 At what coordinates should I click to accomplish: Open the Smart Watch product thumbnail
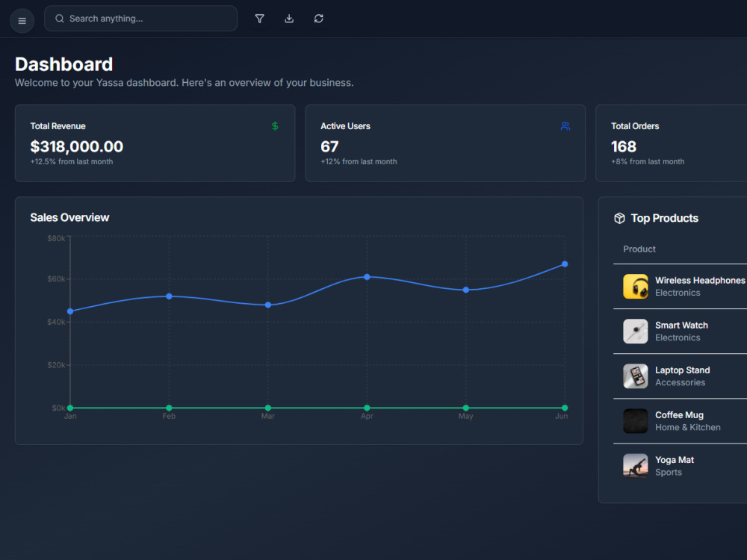pyautogui.click(x=636, y=331)
